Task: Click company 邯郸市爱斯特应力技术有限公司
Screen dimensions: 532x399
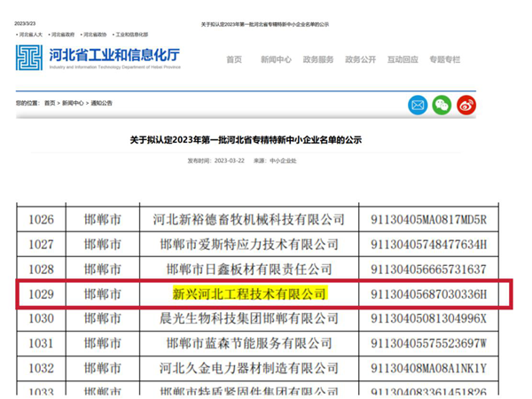Action: pos(248,245)
